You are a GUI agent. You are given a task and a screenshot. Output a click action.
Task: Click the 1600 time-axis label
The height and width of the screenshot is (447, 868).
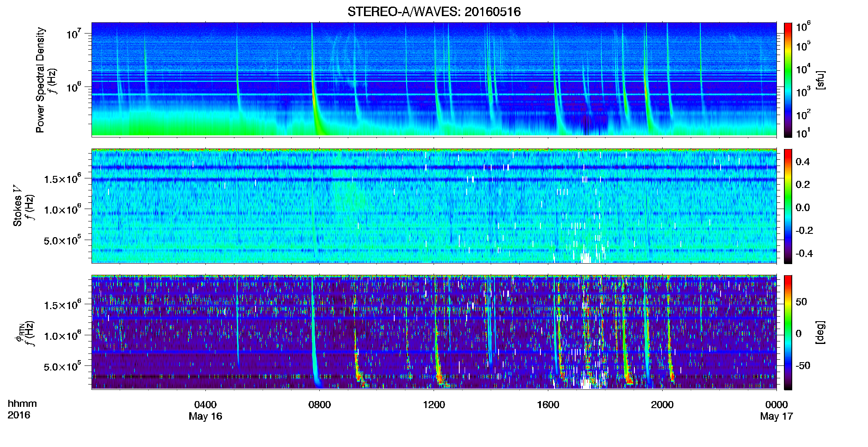pyautogui.click(x=548, y=405)
